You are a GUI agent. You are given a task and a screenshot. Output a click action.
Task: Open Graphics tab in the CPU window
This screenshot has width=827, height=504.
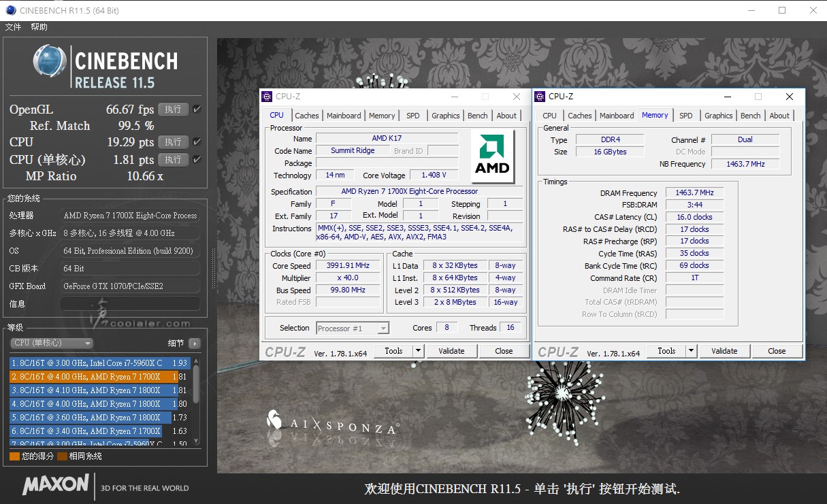(446, 116)
